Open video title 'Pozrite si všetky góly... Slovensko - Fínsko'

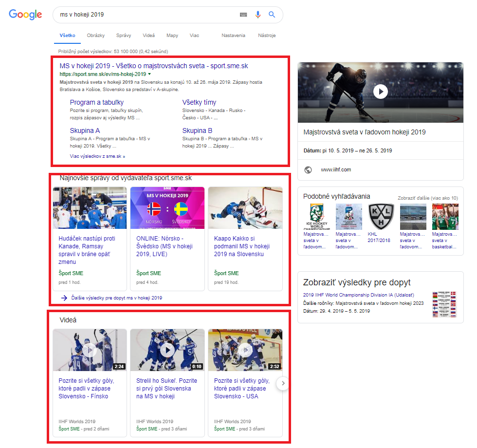87,389
